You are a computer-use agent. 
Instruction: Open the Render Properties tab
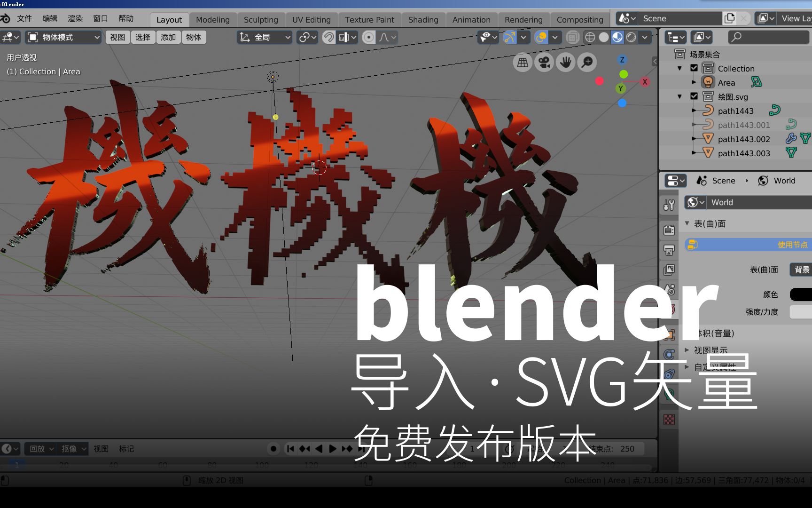669,230
